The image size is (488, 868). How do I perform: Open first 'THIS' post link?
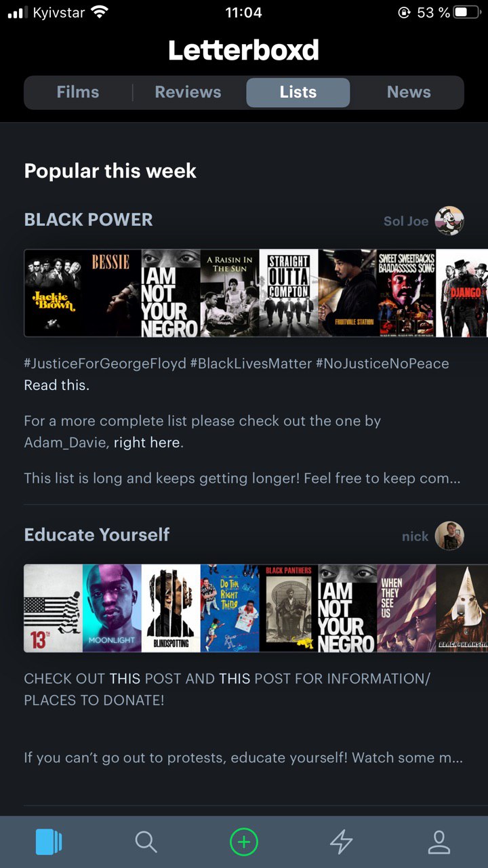pos(125,679)
